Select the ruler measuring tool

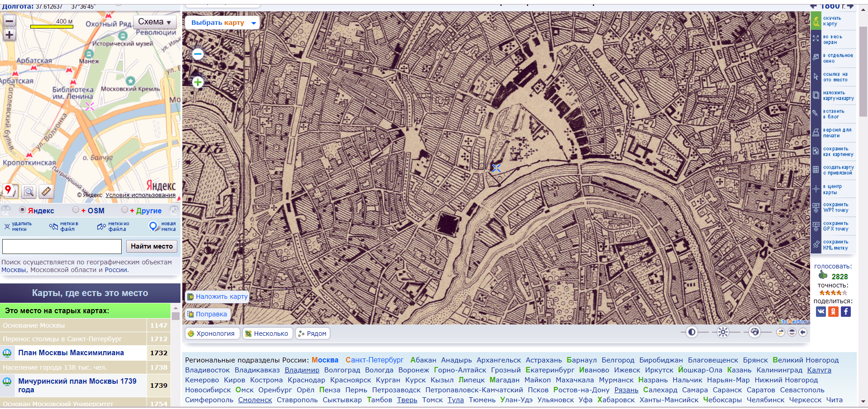click(x=46, y=192)
